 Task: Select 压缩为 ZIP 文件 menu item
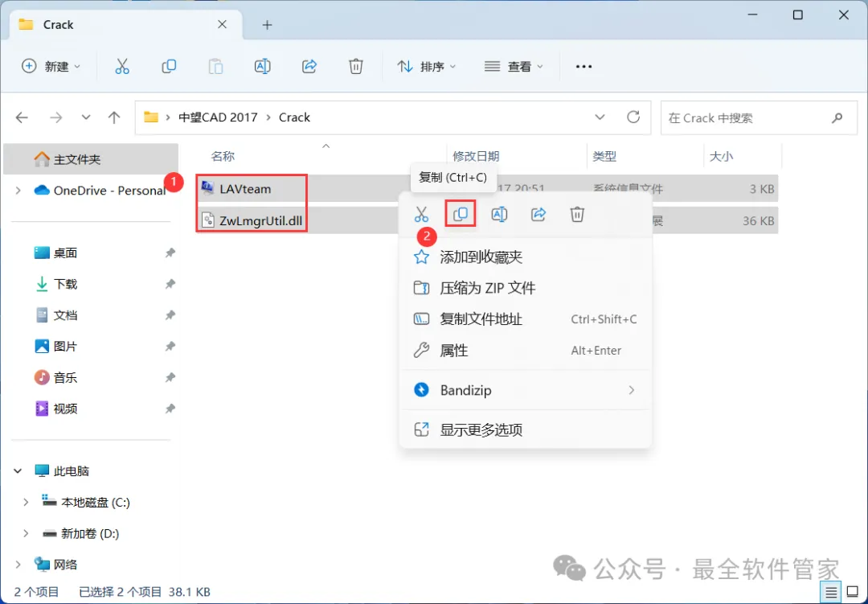click(526, 288)
